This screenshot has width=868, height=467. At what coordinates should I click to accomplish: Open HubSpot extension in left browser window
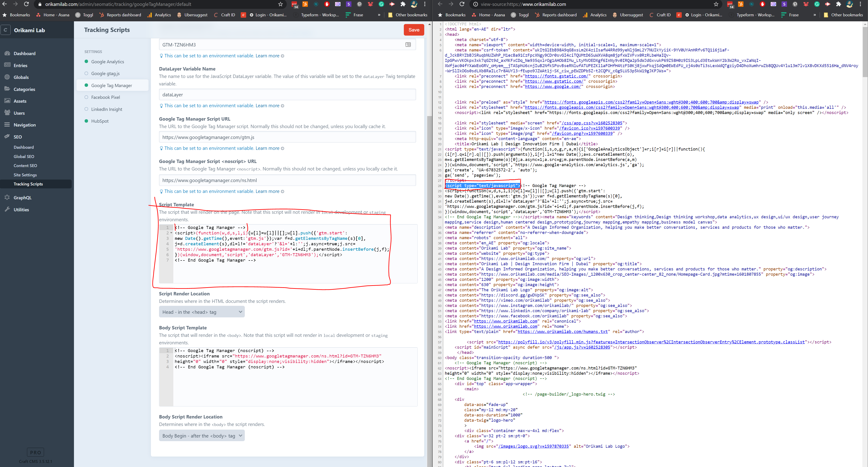[x=305, y=4]
